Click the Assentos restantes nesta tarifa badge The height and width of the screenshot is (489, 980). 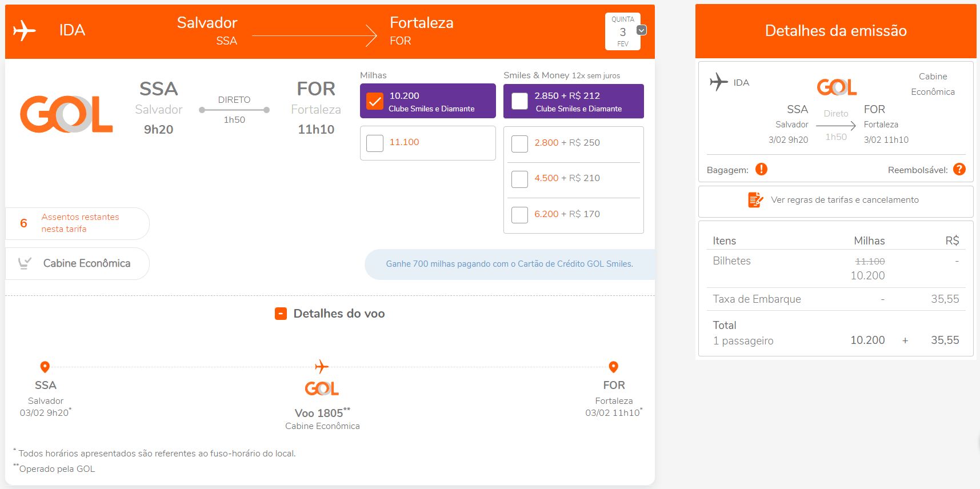coord(77,223)
